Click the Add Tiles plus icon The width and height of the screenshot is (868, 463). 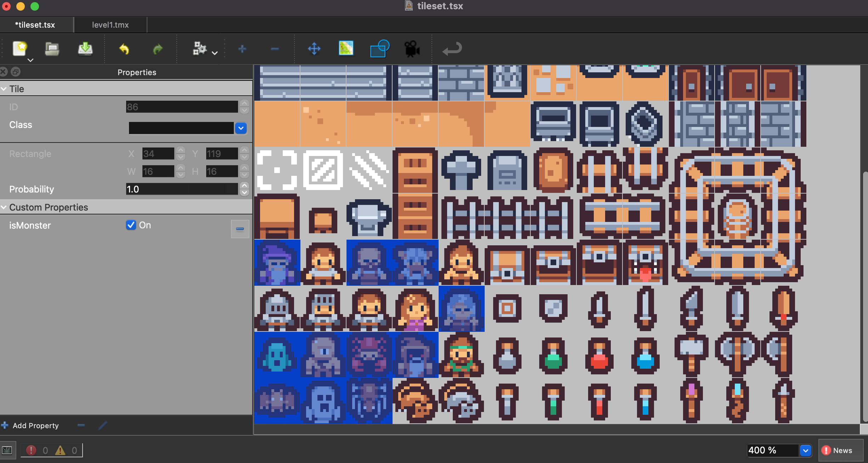(242, 49)
